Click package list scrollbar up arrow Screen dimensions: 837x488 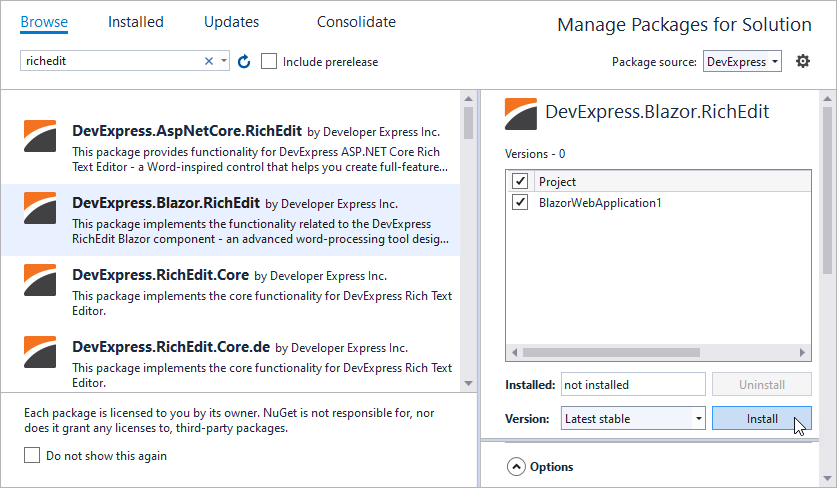point(468,99)
